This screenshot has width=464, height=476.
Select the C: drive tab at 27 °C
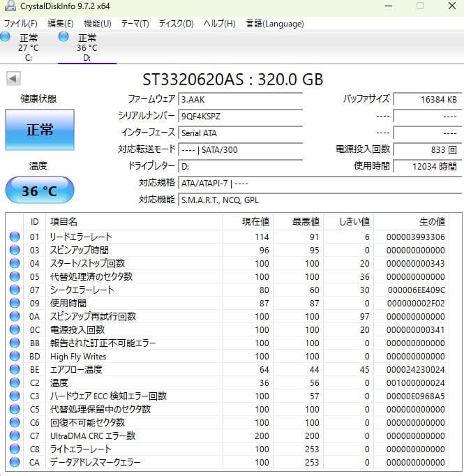[x=29, y=47]
